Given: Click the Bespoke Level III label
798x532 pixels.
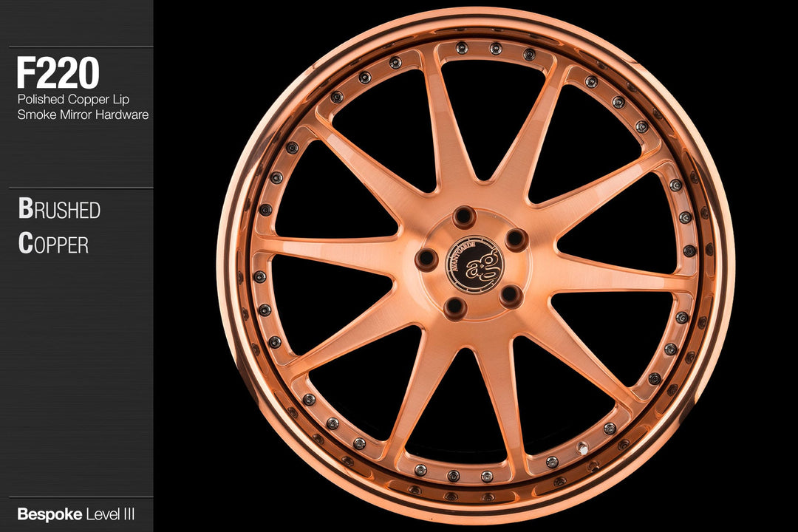Looking at the screenshot, I should [x=75, y=513].
